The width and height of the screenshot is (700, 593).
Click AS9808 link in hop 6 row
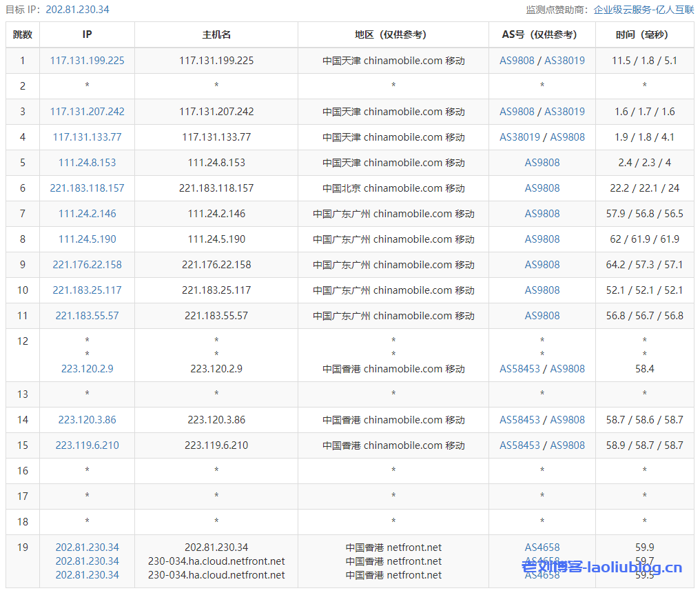point(542,188)
